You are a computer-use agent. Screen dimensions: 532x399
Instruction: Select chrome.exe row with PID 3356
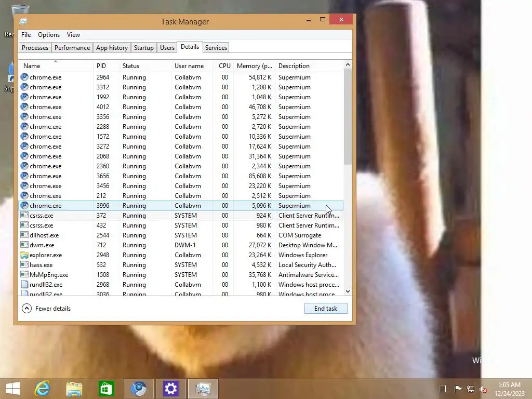coord(181,116)
